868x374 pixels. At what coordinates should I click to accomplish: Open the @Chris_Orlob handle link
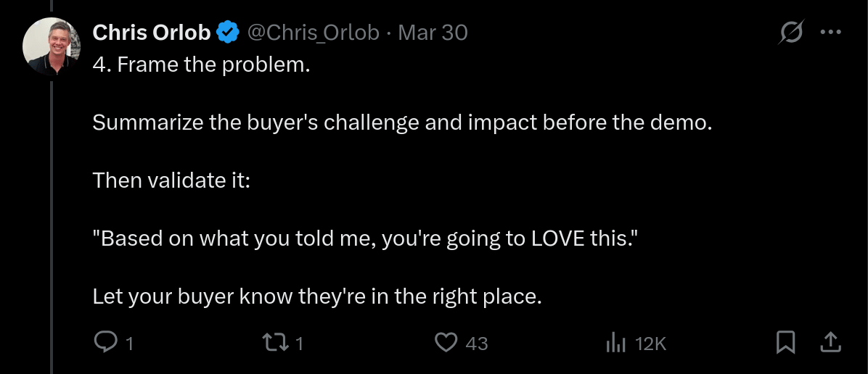[314, 33]
